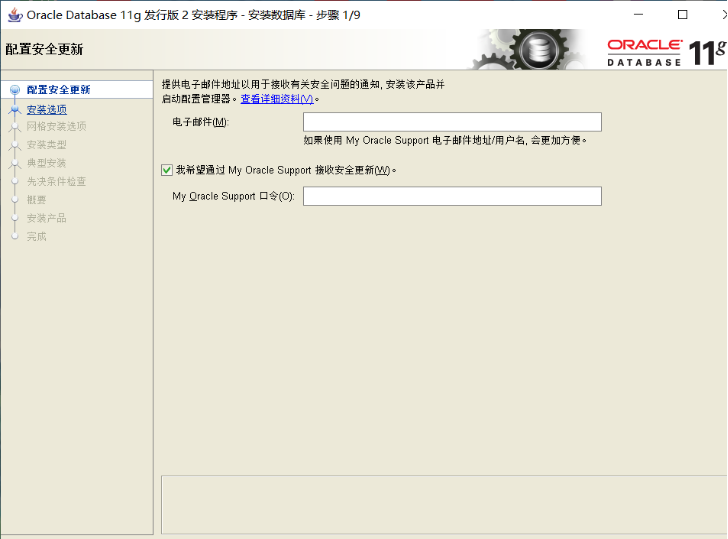
Task: Uncheck the My Oracle Support security updates checkbox
Action: click(x=167, y=170)
